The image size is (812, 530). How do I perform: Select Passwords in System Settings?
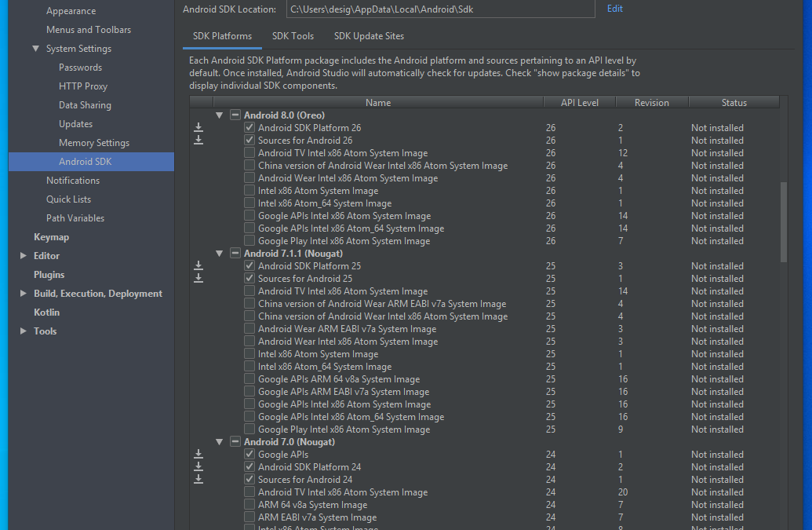[x=80, y=68]
